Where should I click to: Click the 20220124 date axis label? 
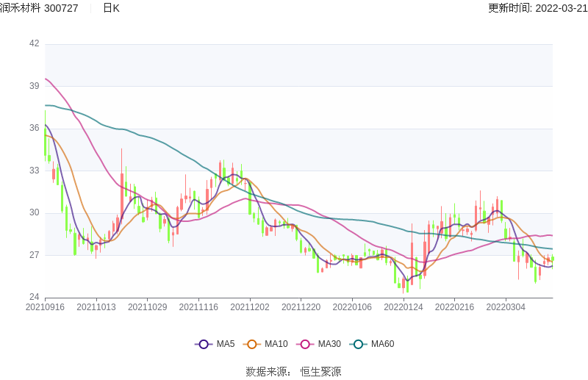pos(404,307)
